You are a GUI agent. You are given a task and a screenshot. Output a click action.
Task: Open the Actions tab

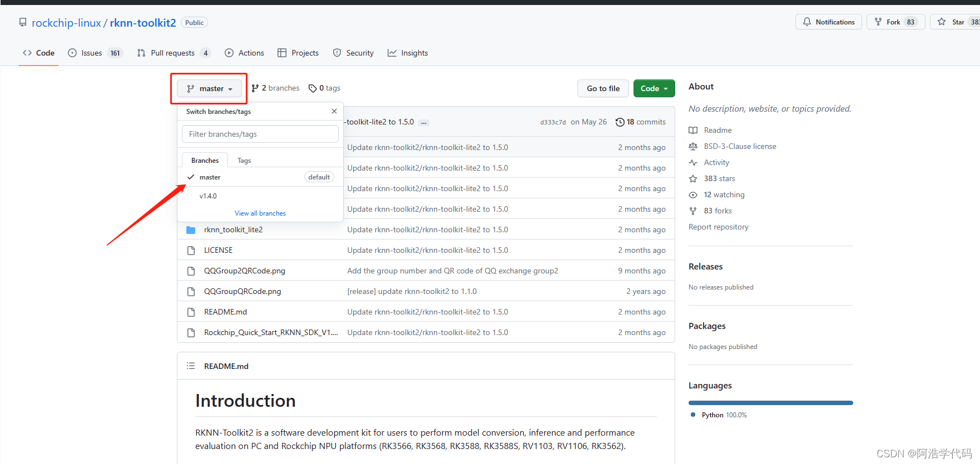(245, 53)
